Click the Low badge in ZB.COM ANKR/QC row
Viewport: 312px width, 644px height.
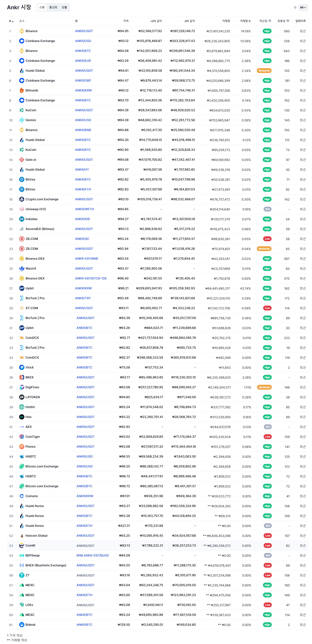(x=267, y=239)
